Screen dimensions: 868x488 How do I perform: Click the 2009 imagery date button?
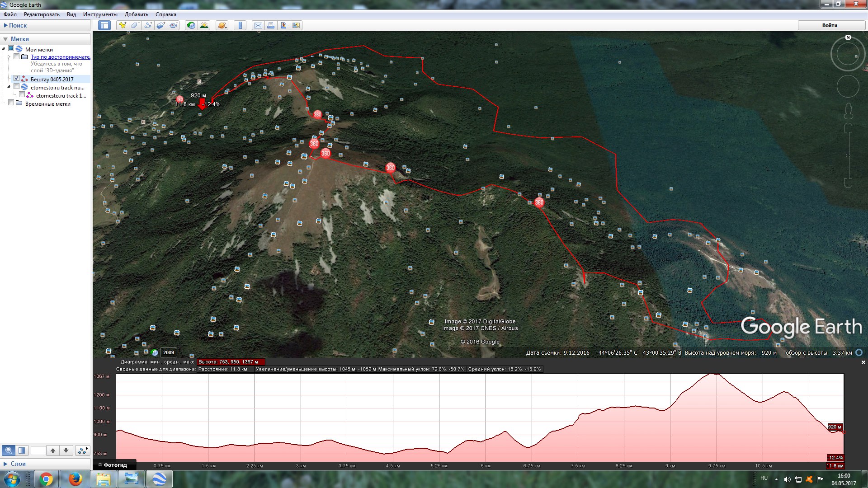[169, 352]
